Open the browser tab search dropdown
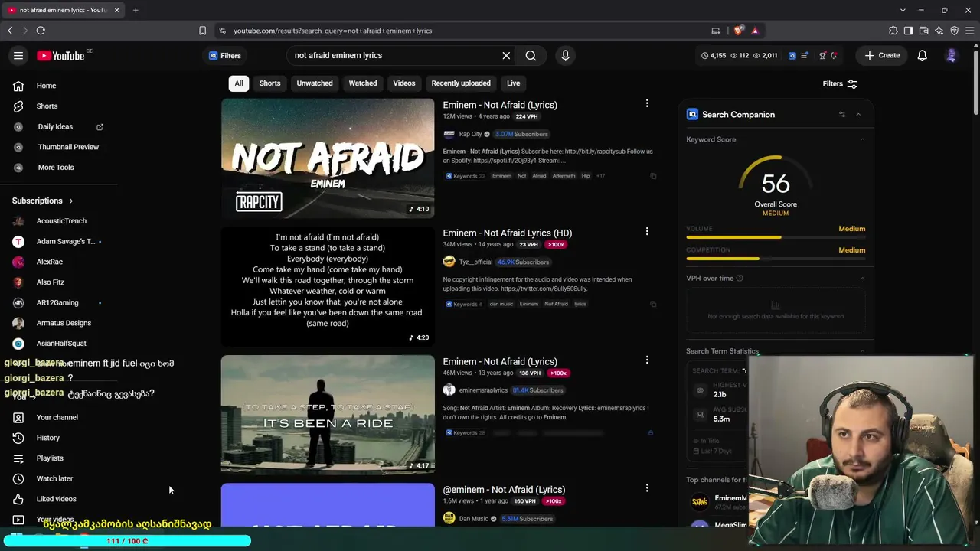 (x=903, y=10)
